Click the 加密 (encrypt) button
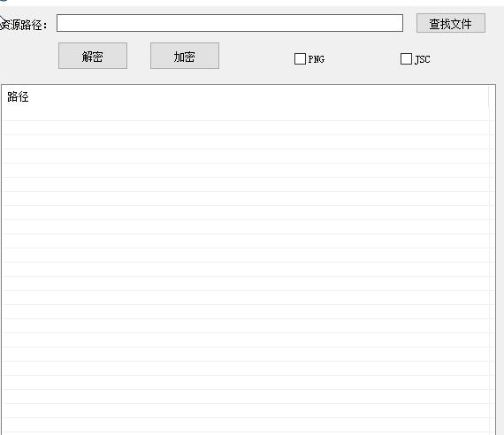Screen dimensions: 504x435 pyautogui.click(x=185, y=56)
